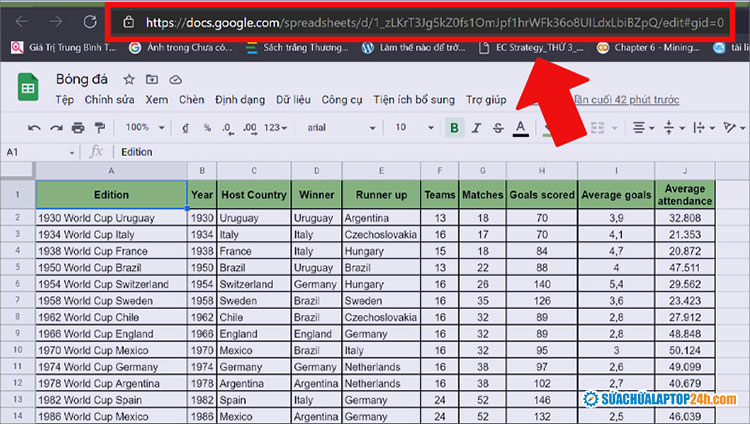
Task: Open text wrapping dropdown
Action: pyautogui.click(x=704, y=128)
